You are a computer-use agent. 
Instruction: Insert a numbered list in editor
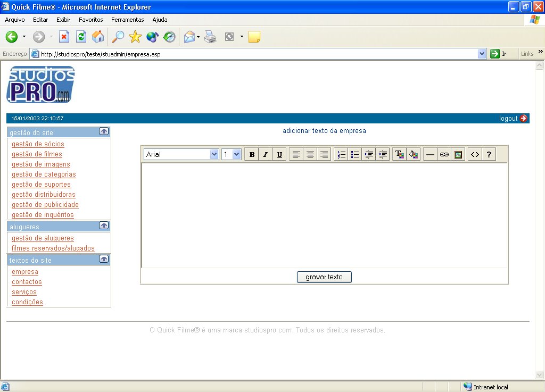coord(342,154)
